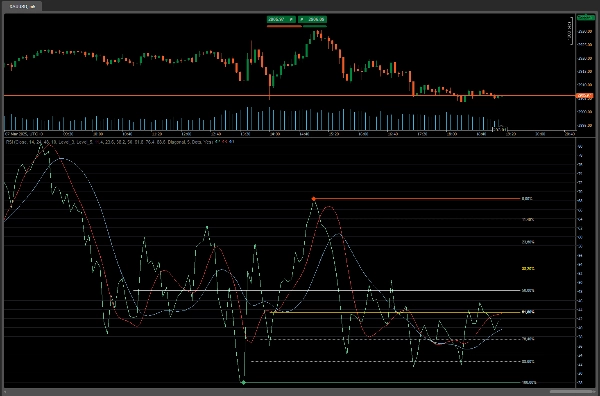Grab the green Fibonacci handle at RSI low
600x396 pixels.
243,382
